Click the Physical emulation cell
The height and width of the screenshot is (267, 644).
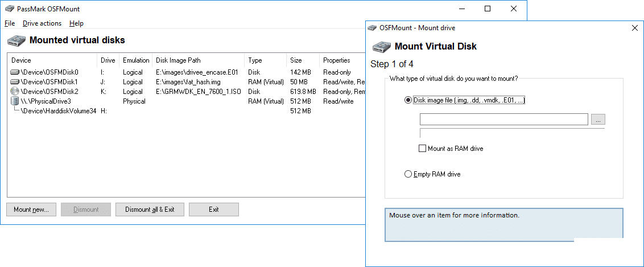134,101
